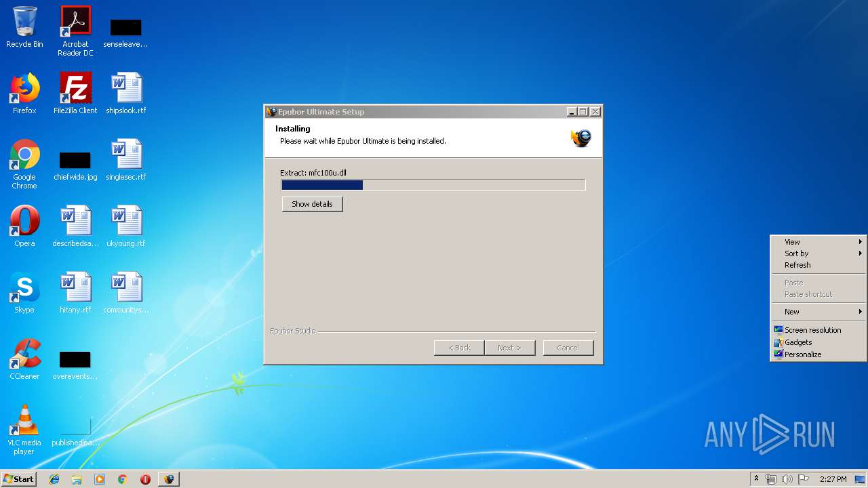Open Opera from the taskbar
868x488 pixels.
145,479
